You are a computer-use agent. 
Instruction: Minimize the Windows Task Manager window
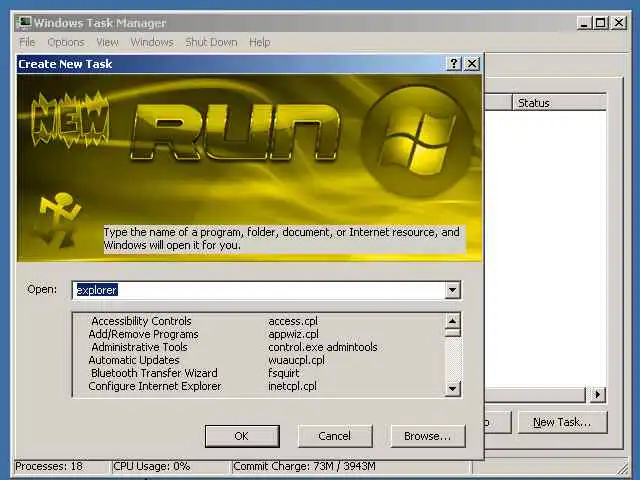pyautogui.click(x=584, y=23)
